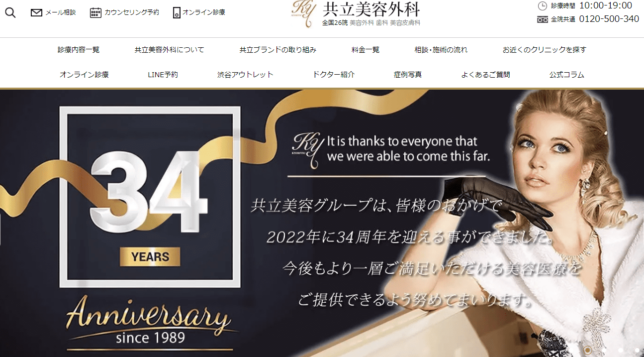View 症例写真 page
Screen dimensions: 644x357
[408, 75]
